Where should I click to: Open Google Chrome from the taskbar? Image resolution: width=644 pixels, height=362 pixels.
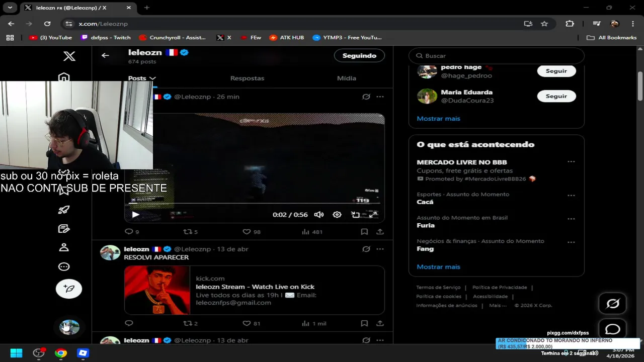pos(61,353)
